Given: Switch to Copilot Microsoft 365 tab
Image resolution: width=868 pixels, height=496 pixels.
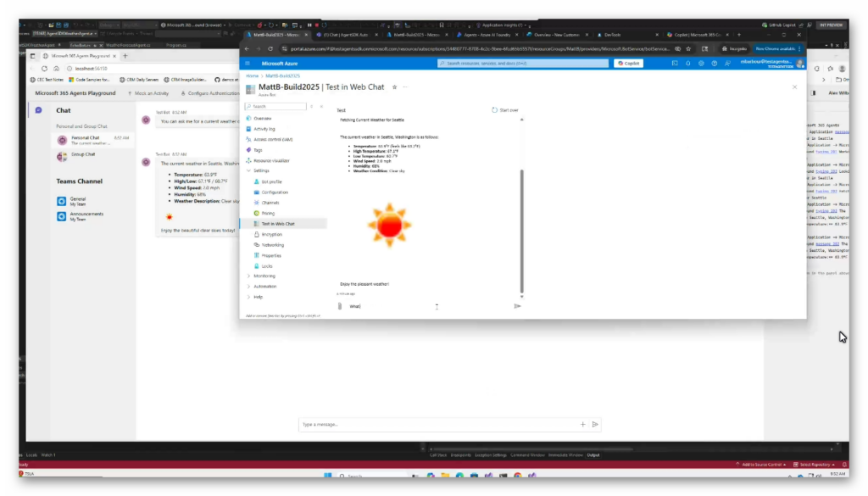Looking at the screenshot, I should [698, 34].
